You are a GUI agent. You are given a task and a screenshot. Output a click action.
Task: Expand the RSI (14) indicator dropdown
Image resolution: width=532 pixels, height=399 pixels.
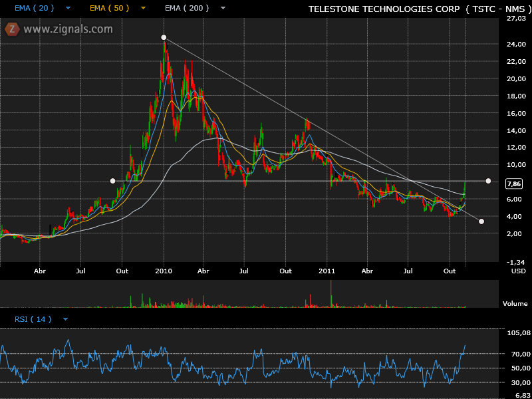click(x=65, y=319)
